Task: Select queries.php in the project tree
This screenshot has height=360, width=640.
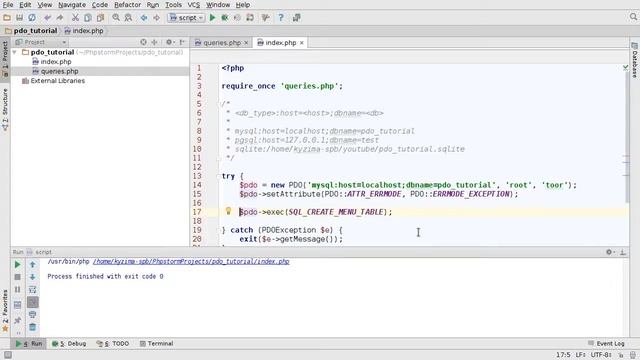Action: coord(60,71)
